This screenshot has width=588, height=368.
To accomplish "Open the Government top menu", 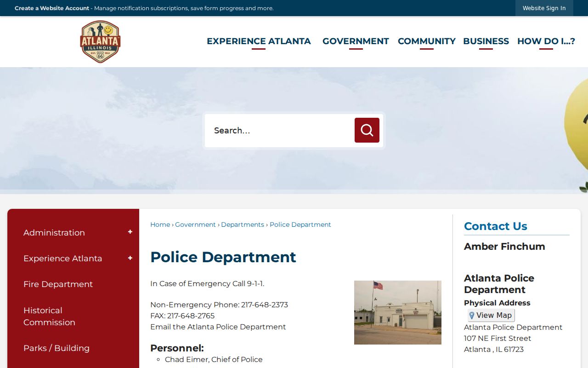I will click(x=356, y=41).
